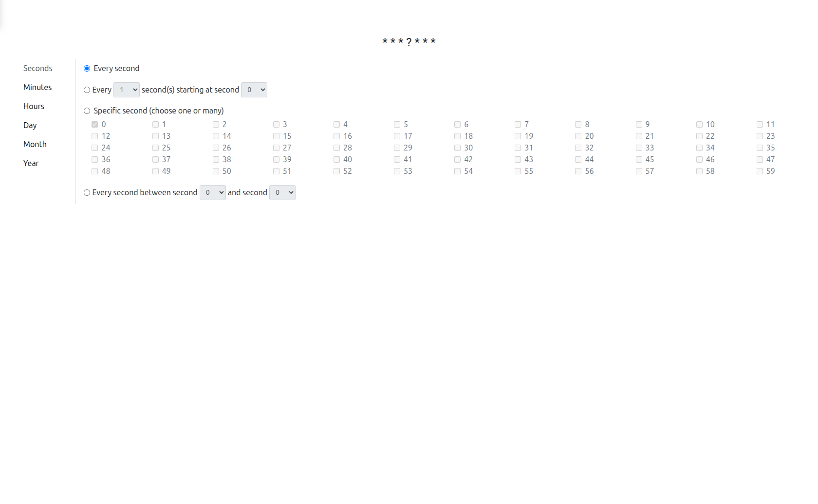Select 'Specific second (choose one or many)' option
This screenshot has width=818, height=504.
87,111
